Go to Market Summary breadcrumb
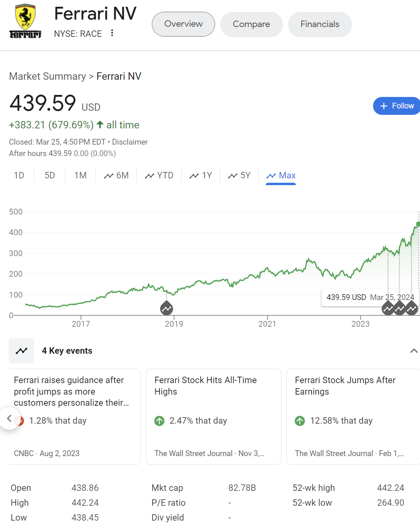Screen dimensions: 420x526 (47, 76)
